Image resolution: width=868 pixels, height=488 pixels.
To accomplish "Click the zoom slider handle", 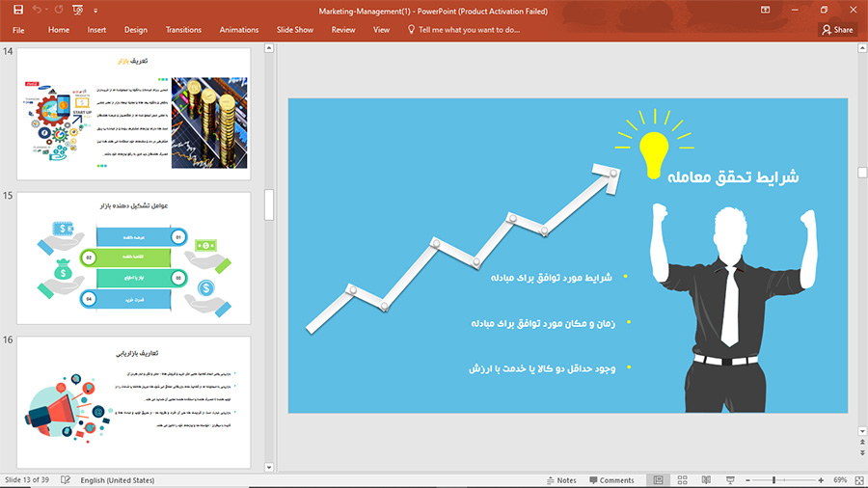I will 773,480.
